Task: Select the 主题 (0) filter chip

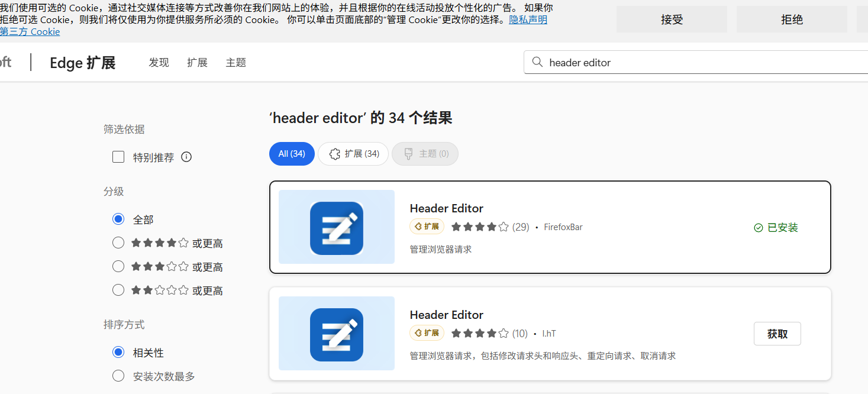Action: point(425,154)
